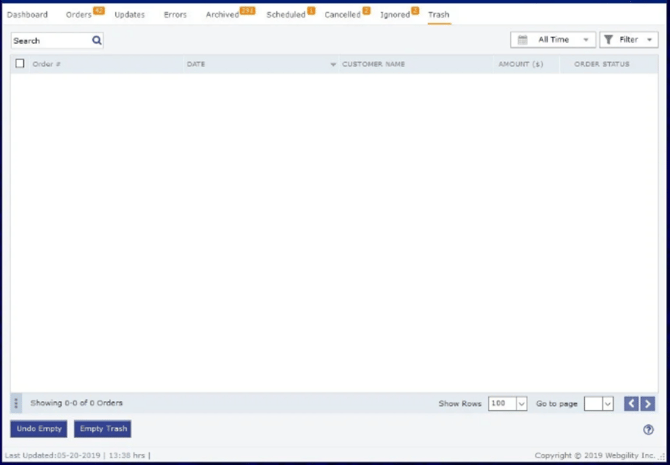Click the Empty Trash button
Screen dimensions: 670x465
103,429
